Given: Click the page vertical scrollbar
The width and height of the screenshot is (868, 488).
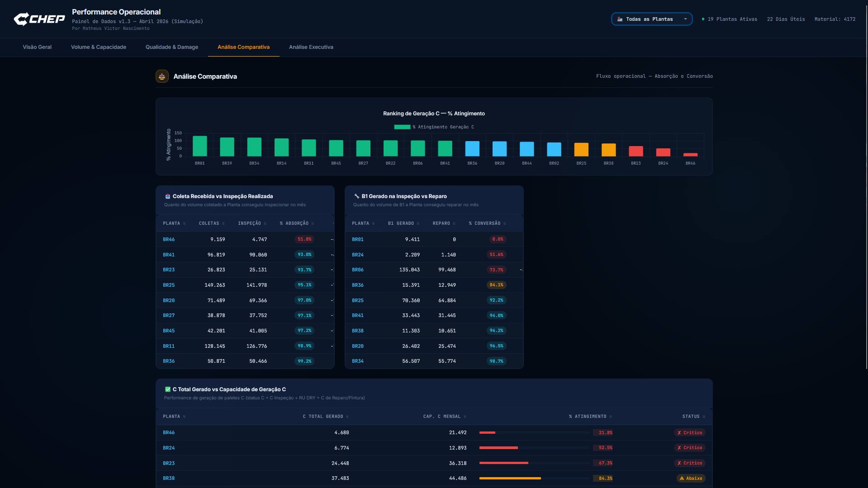Looking at the screenshot, I should point(866,185).
